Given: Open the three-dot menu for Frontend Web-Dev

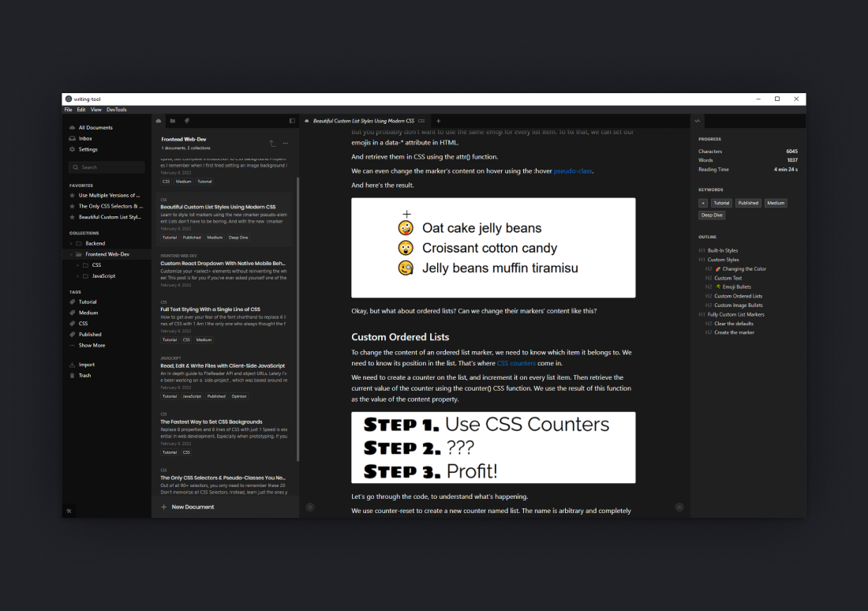Looking at the screenshot, I should click(x=286, y=143).
